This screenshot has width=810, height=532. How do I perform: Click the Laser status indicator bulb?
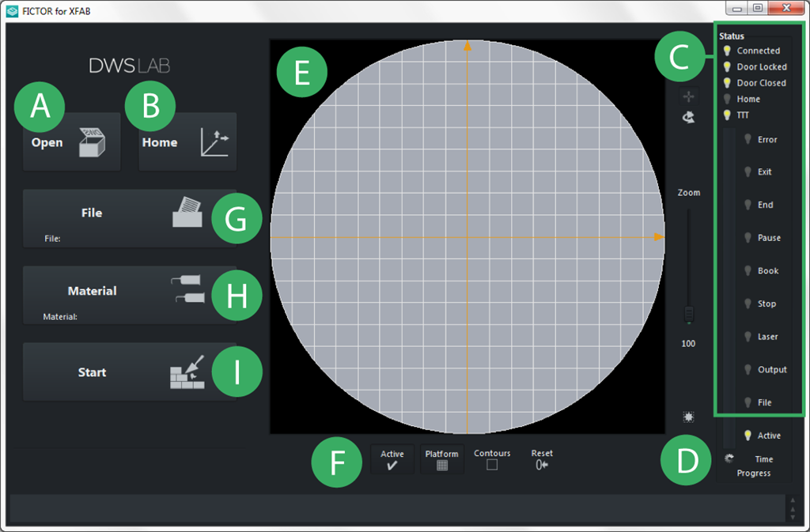[x=748, y=337]
